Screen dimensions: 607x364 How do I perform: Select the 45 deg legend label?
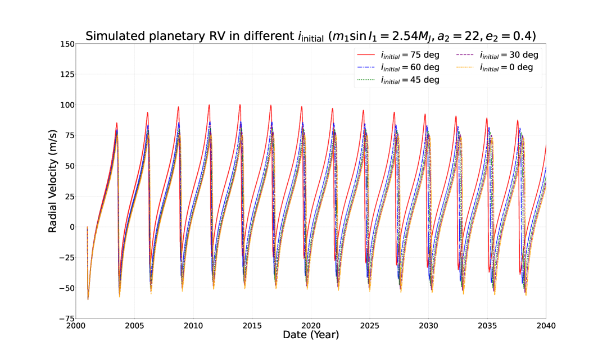410,80
